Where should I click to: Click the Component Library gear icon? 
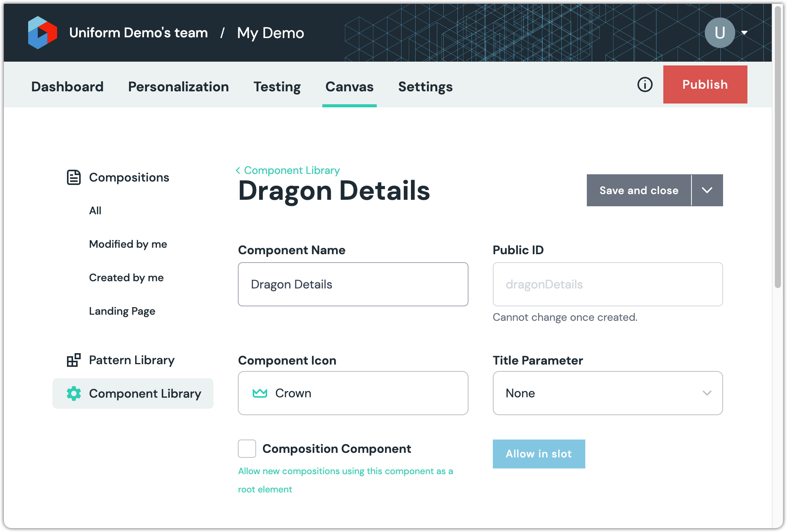pyautogui.click(x=73, y=393)
